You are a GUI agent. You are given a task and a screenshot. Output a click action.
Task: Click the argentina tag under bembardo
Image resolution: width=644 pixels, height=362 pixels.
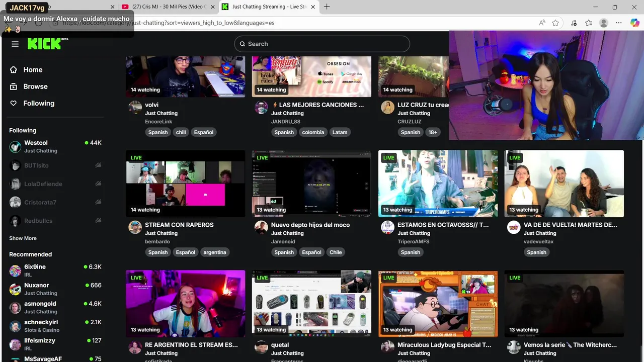pyautogui.click(x=215, y=252)
